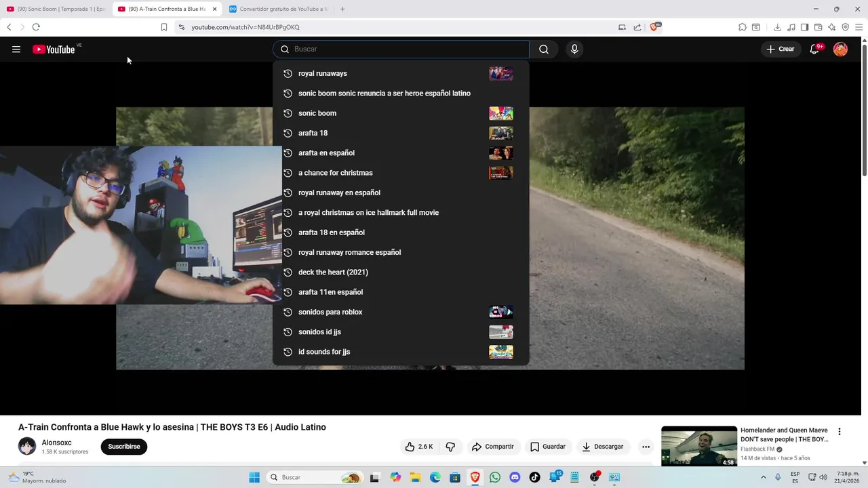Open the Alonsoxc channel avatar

click(x=27, y=447)
